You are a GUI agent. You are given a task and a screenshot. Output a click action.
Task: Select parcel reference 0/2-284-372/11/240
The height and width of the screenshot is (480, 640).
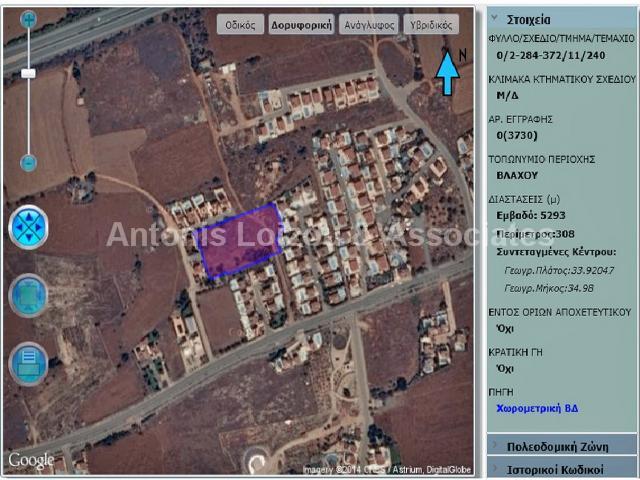pyautogui.click(x=551, y=56)
